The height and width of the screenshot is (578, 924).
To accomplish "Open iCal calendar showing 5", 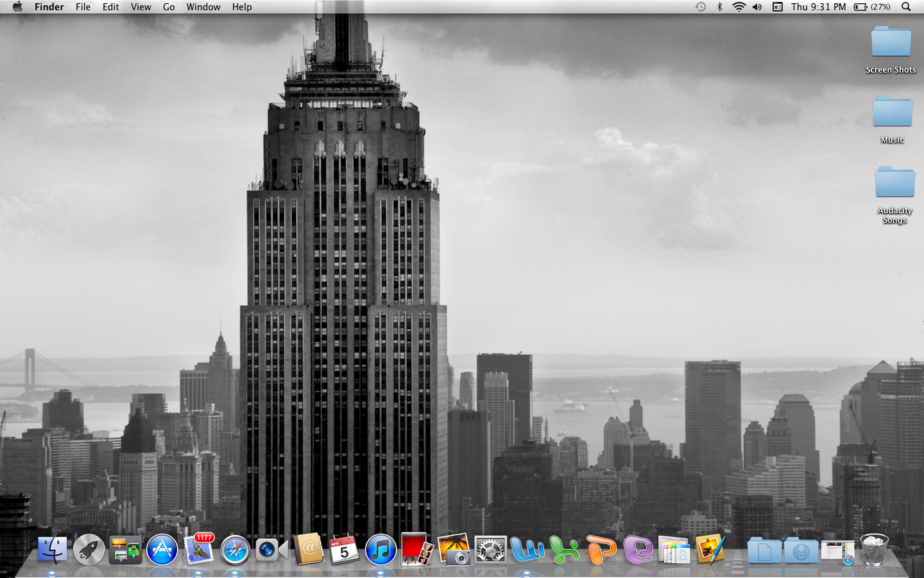I will [x=345, y=550].
